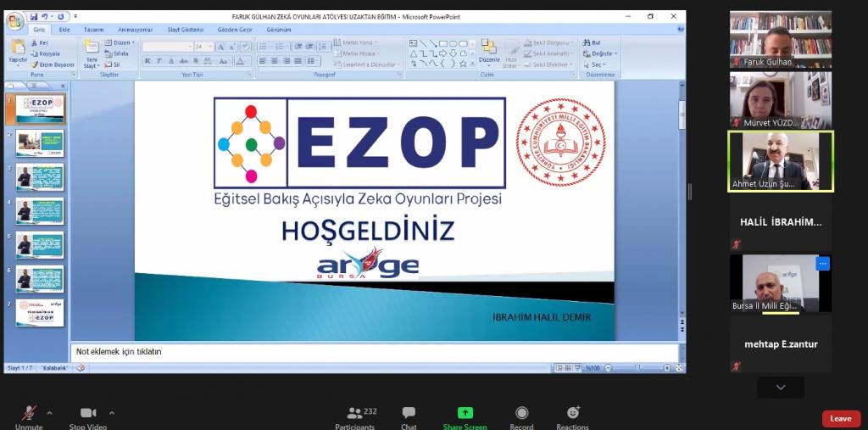Screen dimensions: 868x430
Task: Click the Unmute microphone icon
Action: [30, 412]
